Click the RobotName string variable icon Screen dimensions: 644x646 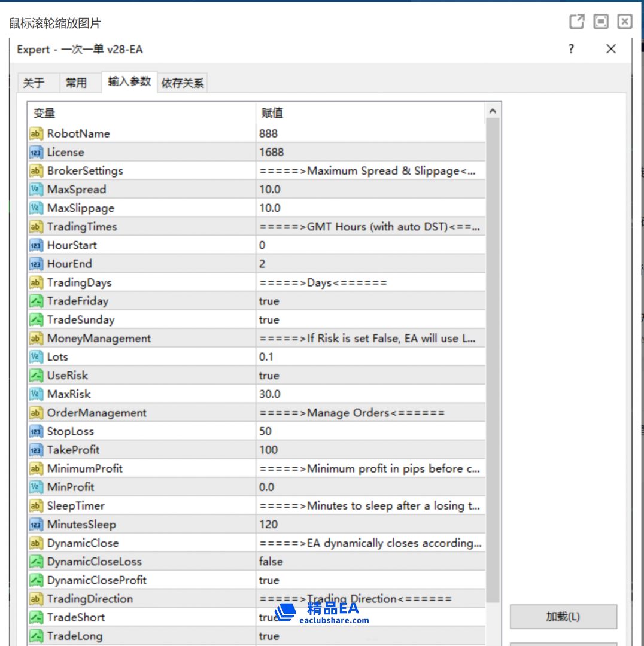37,133
